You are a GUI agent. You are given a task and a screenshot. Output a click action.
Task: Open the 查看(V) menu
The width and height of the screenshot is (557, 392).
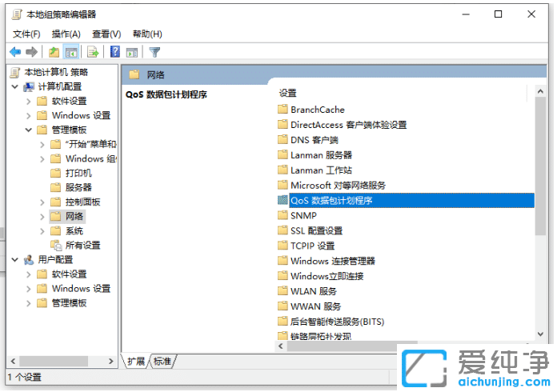pyautogui.click(x=106, y=34)
